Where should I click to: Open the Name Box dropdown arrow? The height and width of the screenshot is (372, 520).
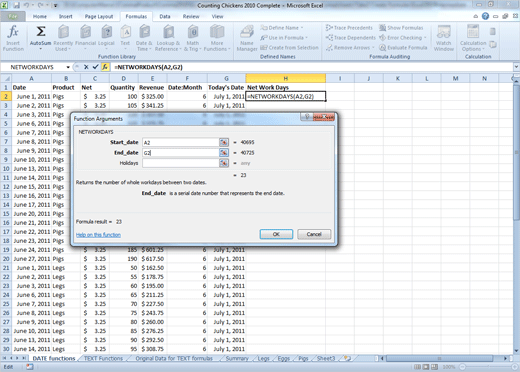click(x=68, y=67)
